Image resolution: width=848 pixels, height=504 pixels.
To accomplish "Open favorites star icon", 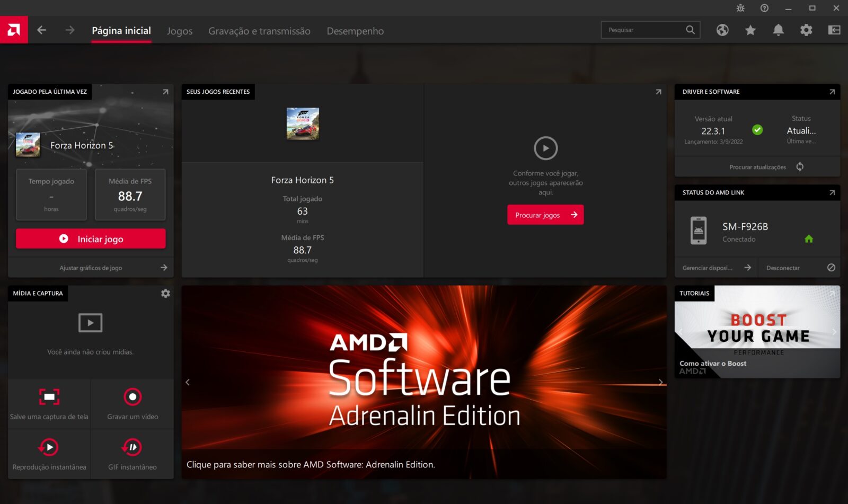I will point(750,30).
